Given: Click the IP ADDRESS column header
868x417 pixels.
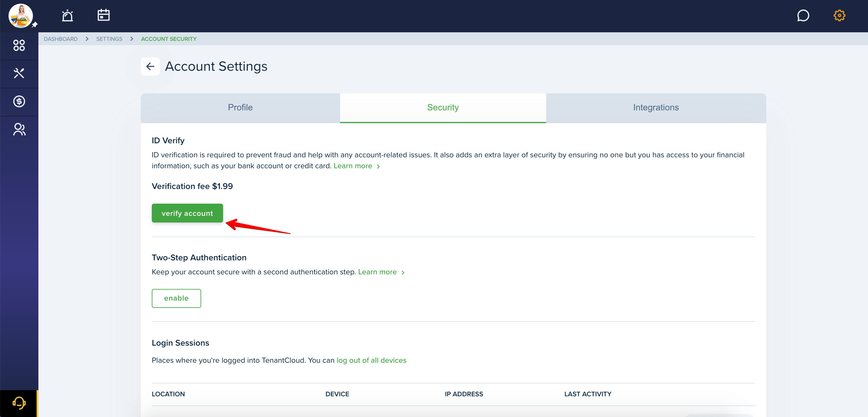Looking at the screenshot, I should coord(464,394).
